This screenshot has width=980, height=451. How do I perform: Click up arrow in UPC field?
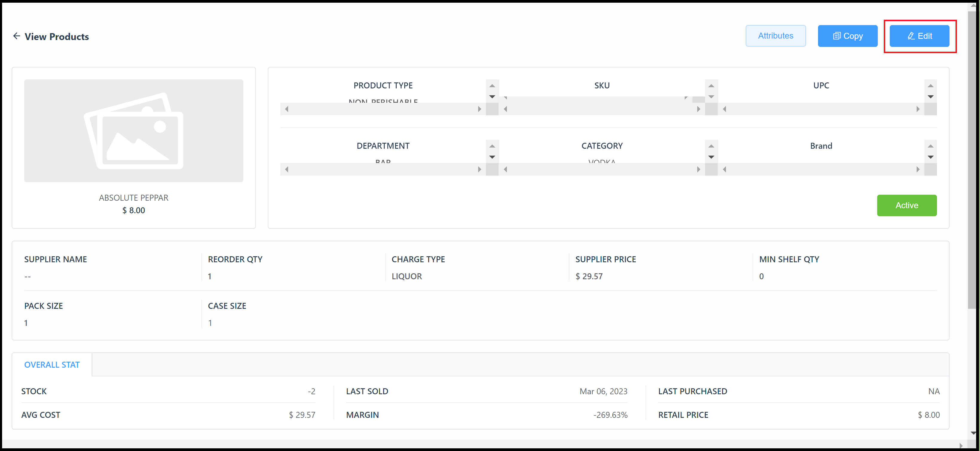point(930,86)
